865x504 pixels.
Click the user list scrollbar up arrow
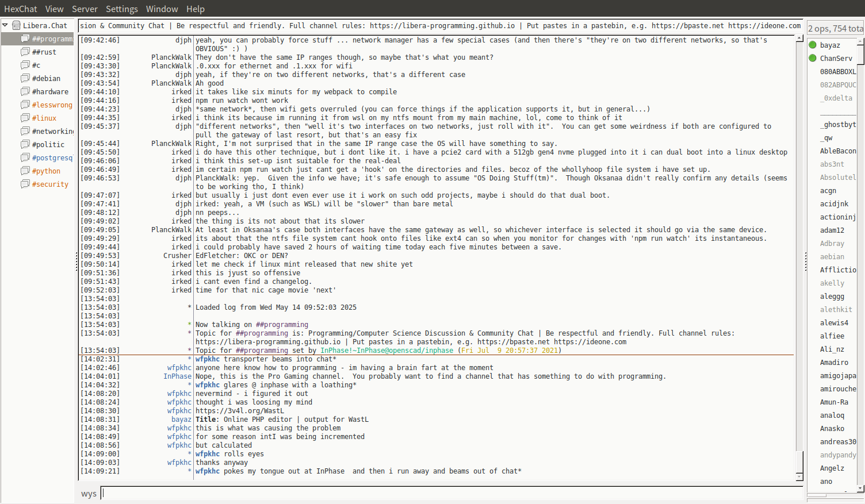[860, 41]
